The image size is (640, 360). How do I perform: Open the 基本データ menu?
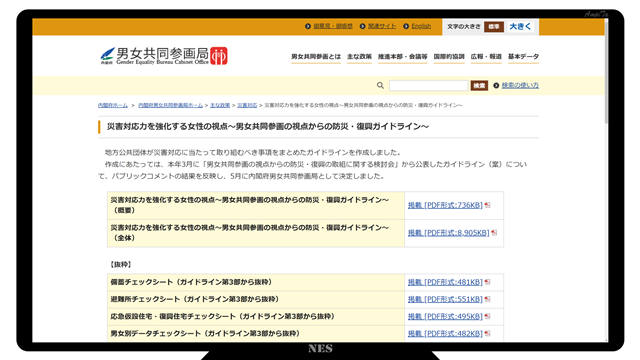tap(523, 57)
